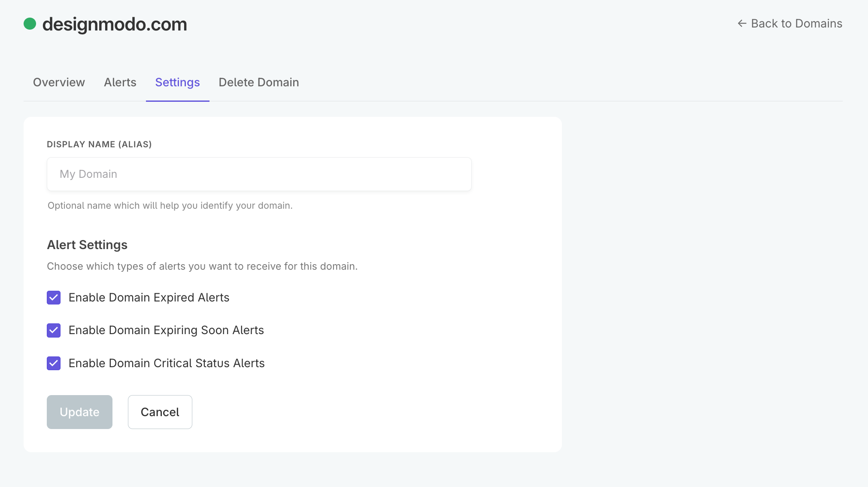Go to the Delete Domain tab

[x=258, y=82]
